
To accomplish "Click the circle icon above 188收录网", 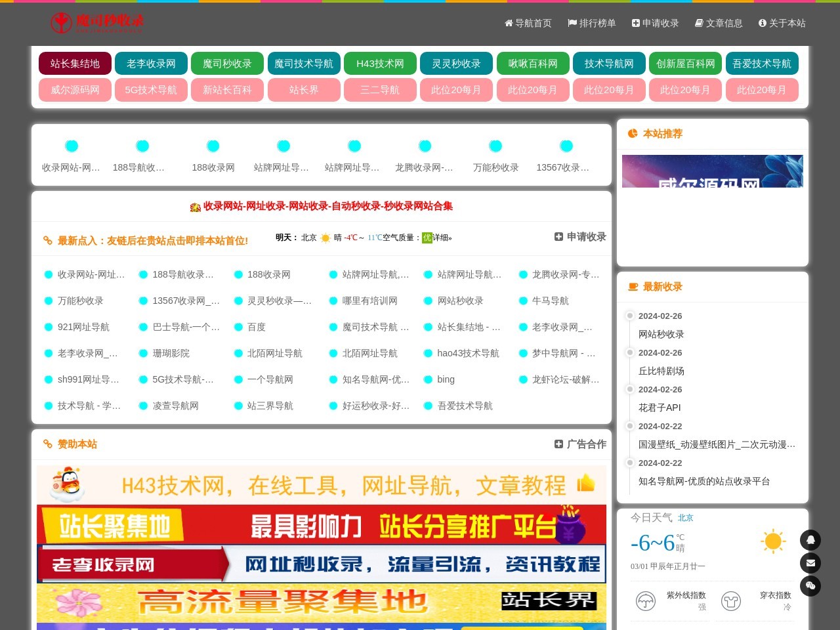I will [213, 146].
